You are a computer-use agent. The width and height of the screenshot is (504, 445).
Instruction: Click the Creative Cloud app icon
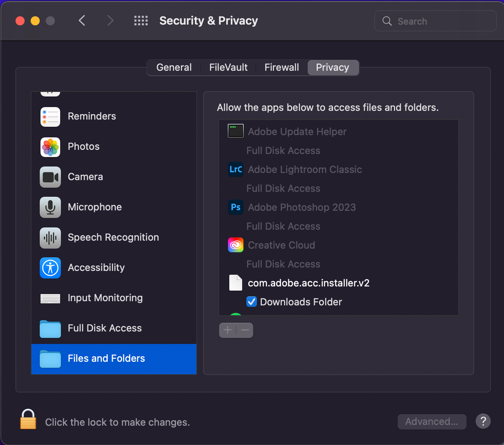pos(235,245)
